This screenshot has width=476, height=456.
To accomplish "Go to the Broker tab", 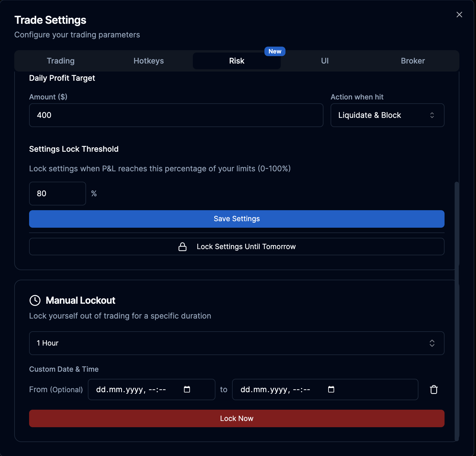I will pyautogui.click(x=412, y=61).
